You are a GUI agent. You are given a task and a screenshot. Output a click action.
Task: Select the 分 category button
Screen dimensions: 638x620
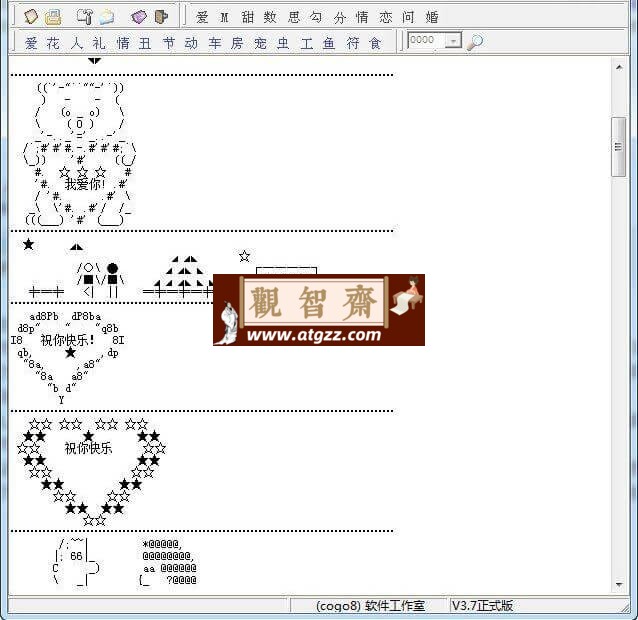tap(339, 17)
